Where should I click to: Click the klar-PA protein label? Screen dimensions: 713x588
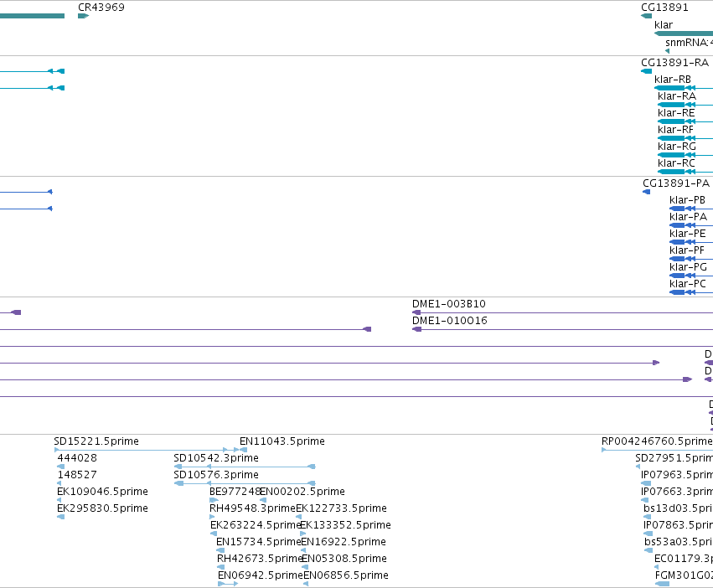(688, 217)
